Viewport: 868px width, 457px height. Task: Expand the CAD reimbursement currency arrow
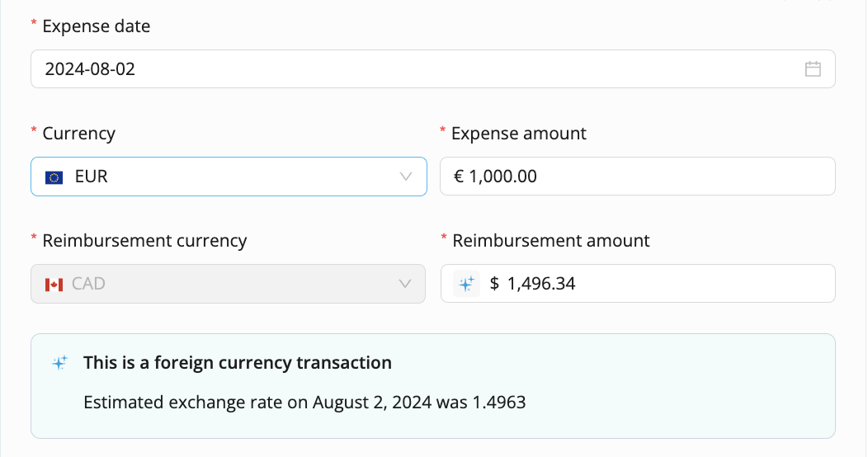tap(405, 284)
